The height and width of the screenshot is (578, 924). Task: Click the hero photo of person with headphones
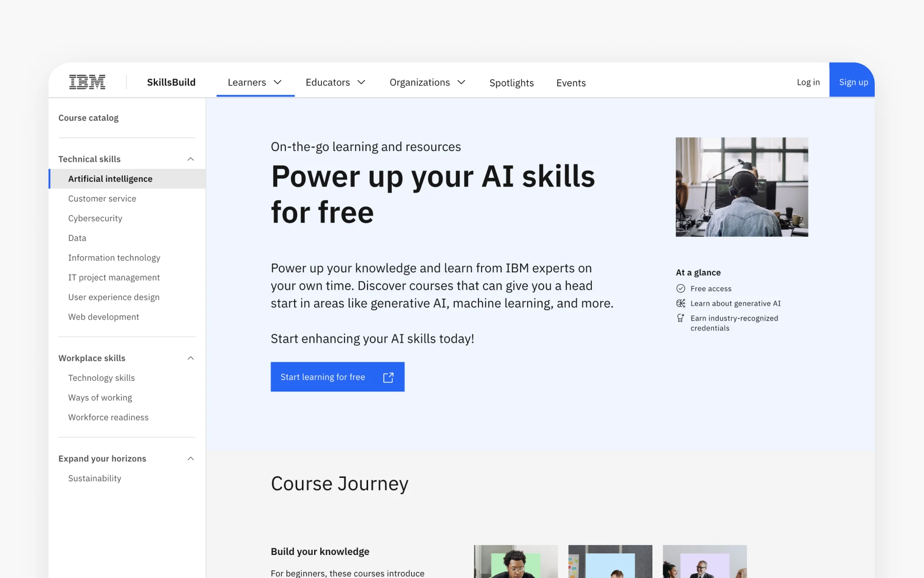pyautogui.click(x=742, y=187)
